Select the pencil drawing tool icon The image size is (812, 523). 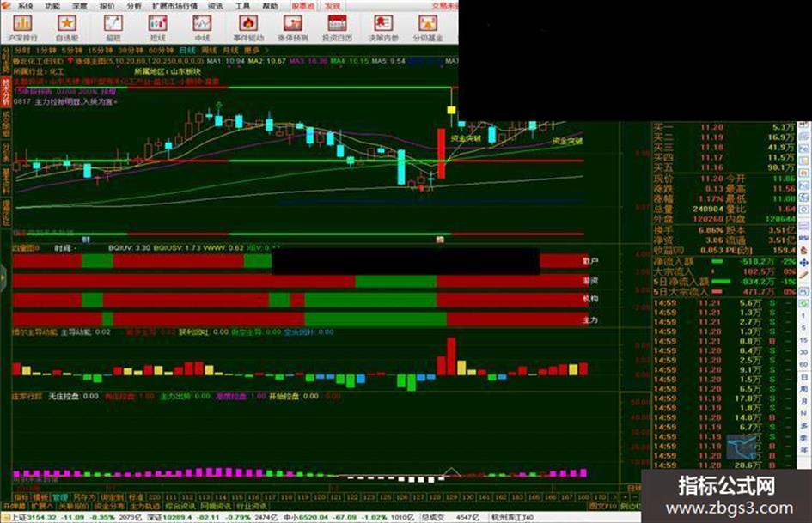pos(803,276)
